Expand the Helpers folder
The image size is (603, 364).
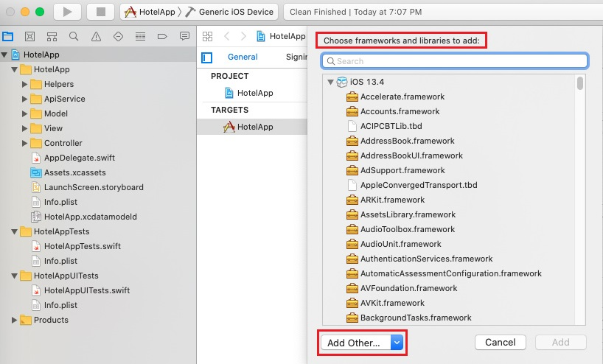pyautogui.click(x=24, y=84)
